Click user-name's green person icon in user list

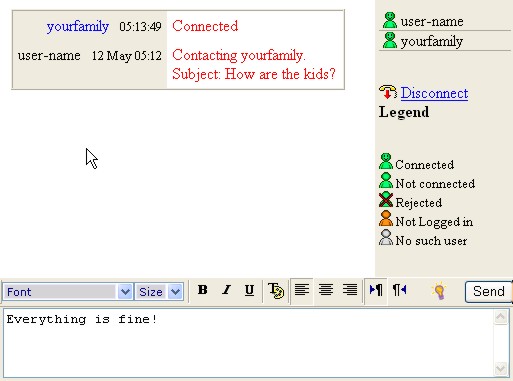pyautogui.click(x=389, y=20)
